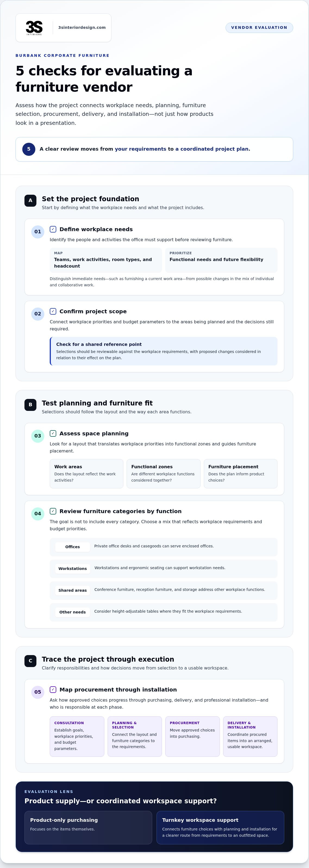Click the section C badge icon
The height and width of the screenshot is (868, 309).
[x=30, y=661]
